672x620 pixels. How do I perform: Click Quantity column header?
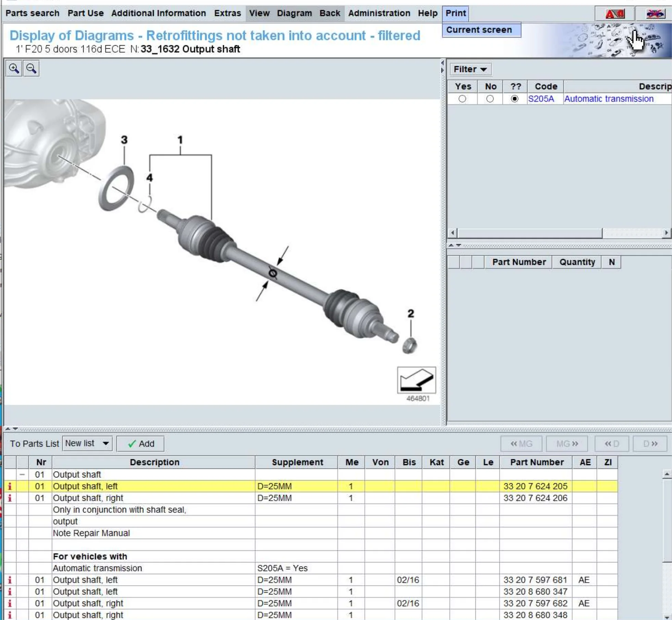(x=577, y=262)
